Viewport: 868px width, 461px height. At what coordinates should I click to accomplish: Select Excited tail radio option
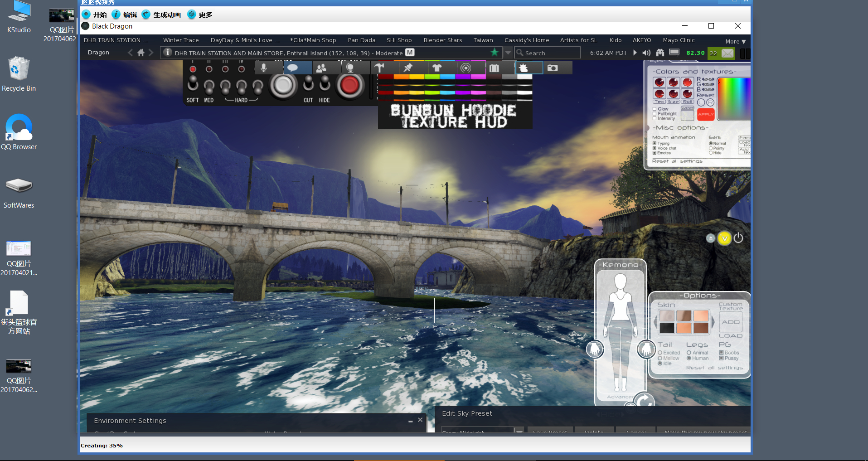point(660,353)
